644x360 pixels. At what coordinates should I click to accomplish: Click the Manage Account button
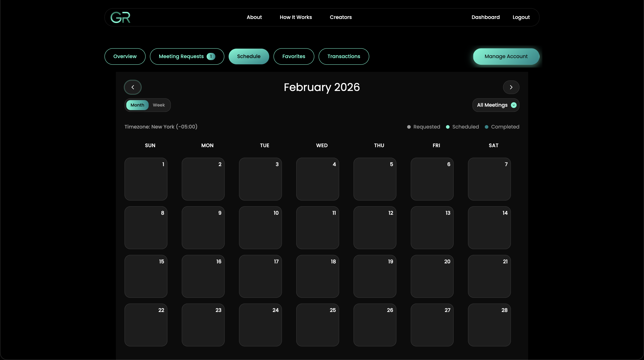506,56
